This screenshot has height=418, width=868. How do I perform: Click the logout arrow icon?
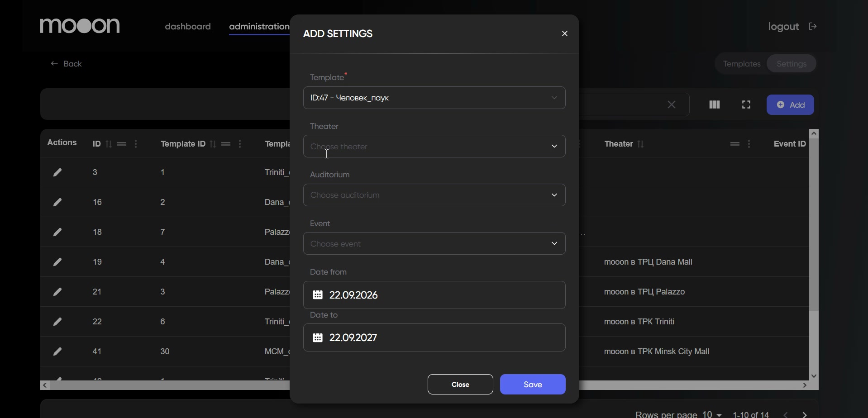[x=813, y=26]
